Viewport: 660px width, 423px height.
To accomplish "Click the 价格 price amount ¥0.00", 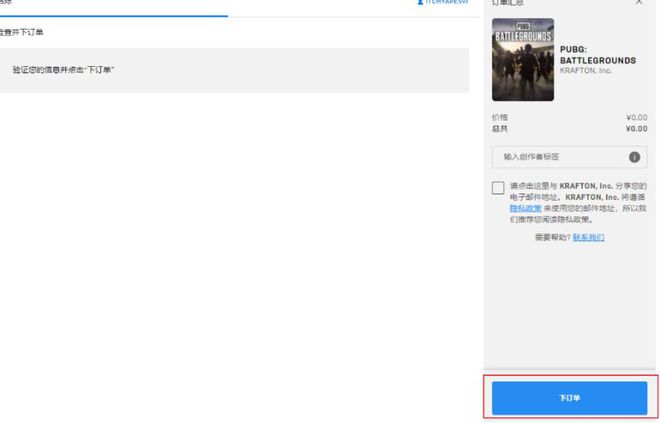I will point(636,117).
